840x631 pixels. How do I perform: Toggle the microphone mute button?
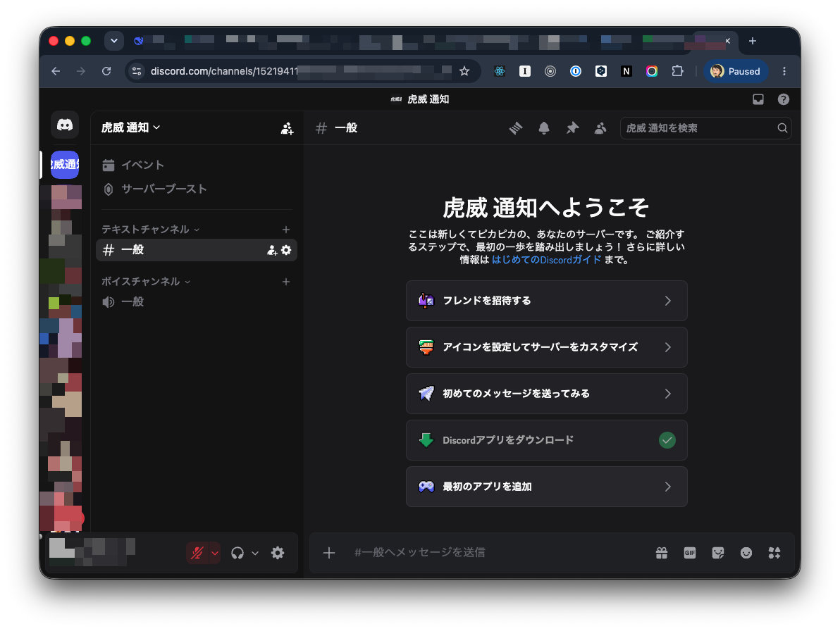click(x=197, y=553)
